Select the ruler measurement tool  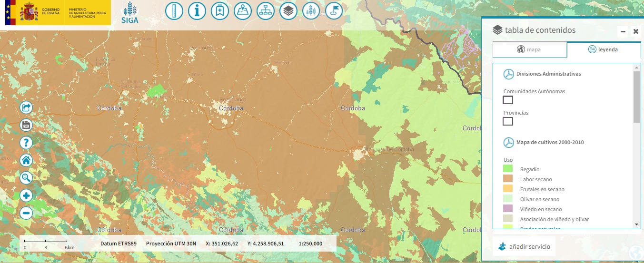click(174, 11)
